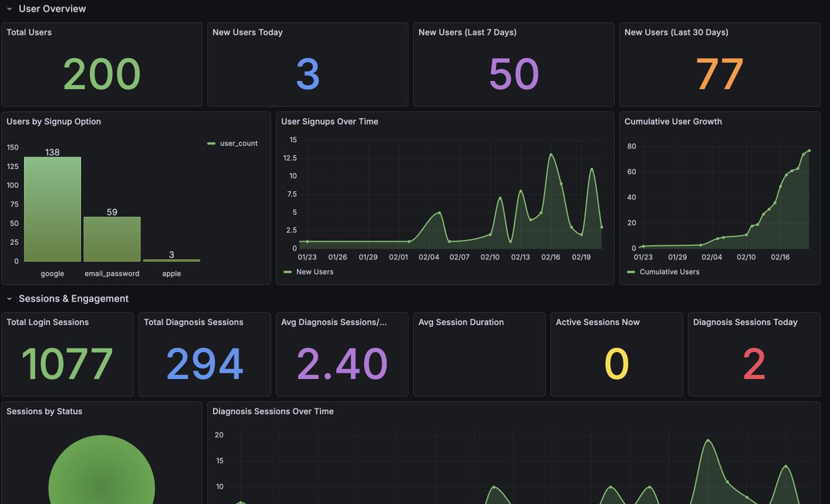Collapse the User Overview row chevron
The image size is (830, 504).
point(9,9)
